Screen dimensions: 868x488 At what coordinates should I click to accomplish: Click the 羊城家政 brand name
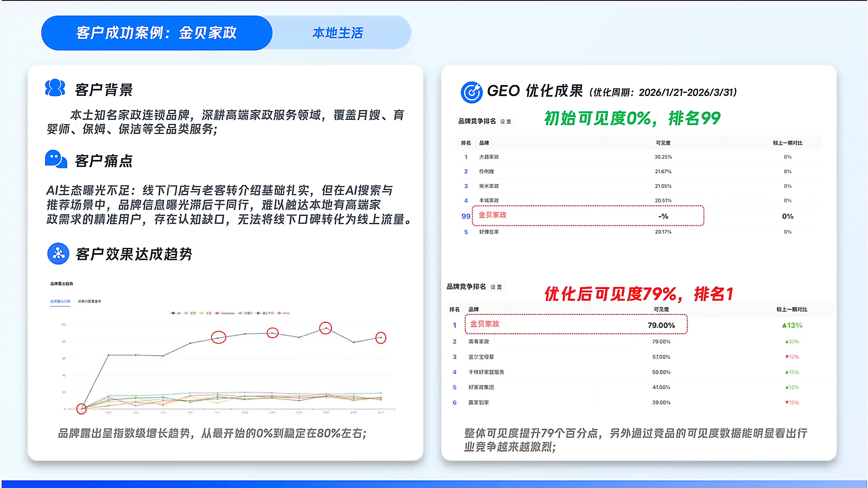click(489, 200)
